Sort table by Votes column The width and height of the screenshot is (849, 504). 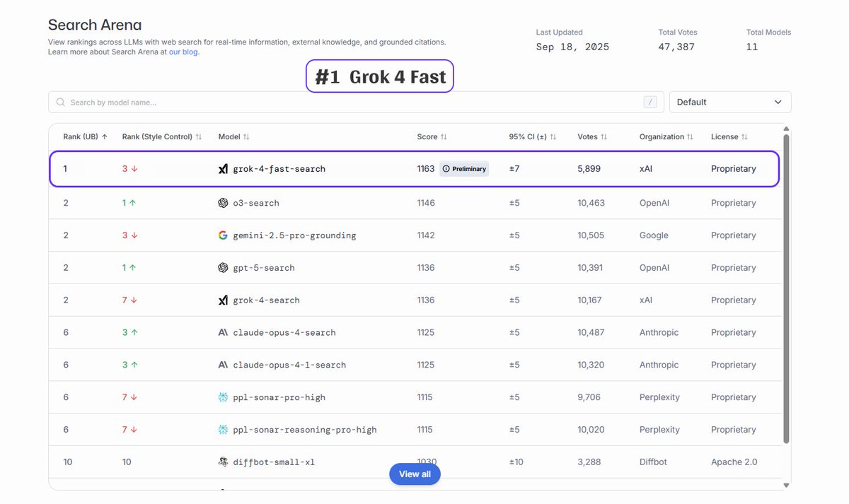(x=593, y=137)
